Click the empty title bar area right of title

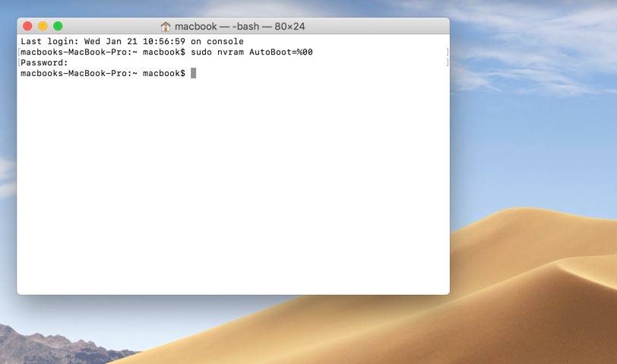[376, 26]
